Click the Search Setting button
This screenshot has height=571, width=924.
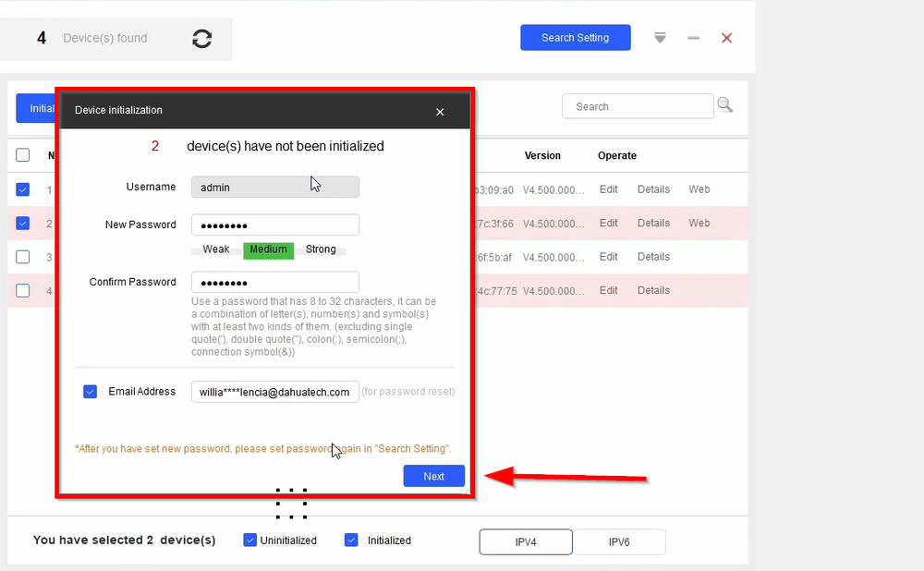(575, 37)
